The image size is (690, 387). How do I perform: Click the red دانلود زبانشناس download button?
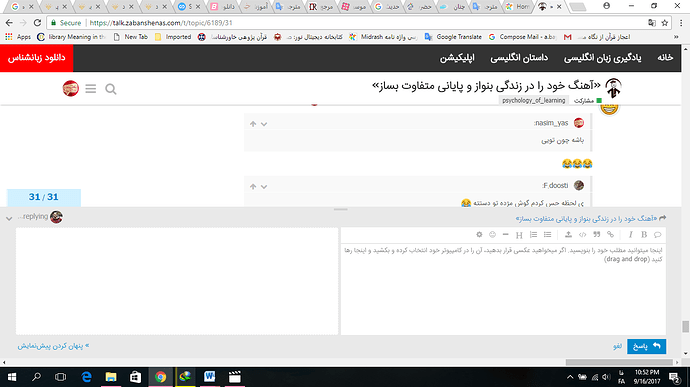click(x=37, y=58)
